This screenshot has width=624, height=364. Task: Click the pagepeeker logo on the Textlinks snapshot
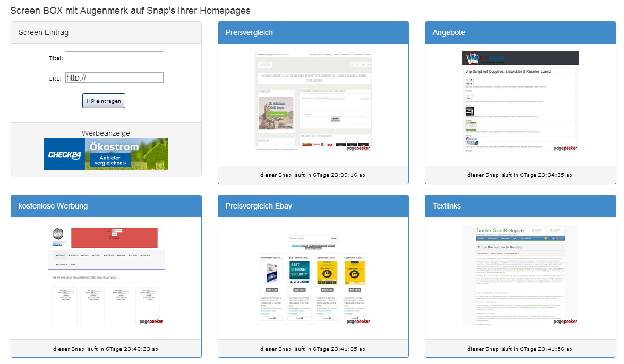click(x=565, y=321)
